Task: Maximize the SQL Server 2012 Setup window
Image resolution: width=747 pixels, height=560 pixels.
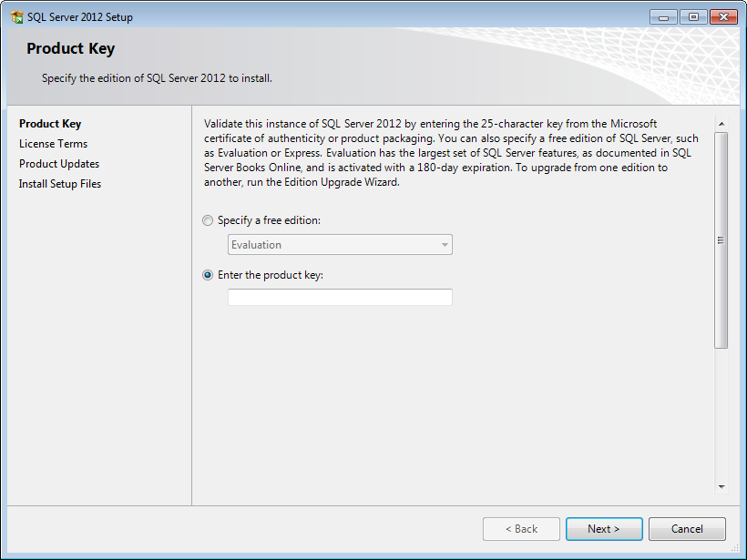Action: [693, 16]
